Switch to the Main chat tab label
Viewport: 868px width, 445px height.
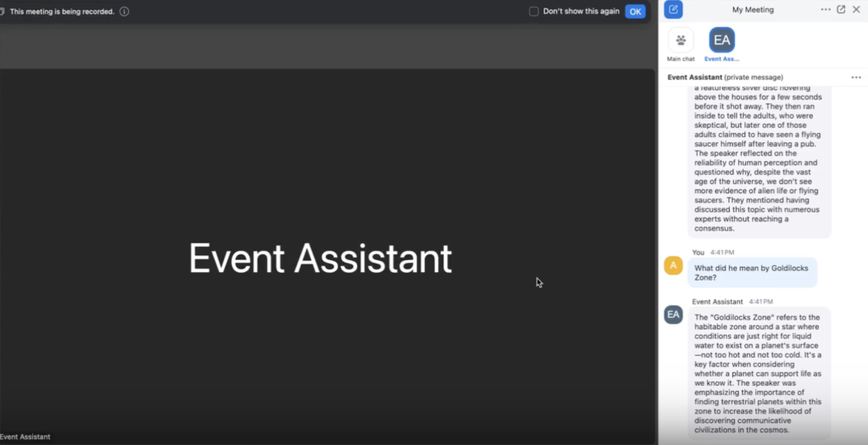[x=681, y=59]
